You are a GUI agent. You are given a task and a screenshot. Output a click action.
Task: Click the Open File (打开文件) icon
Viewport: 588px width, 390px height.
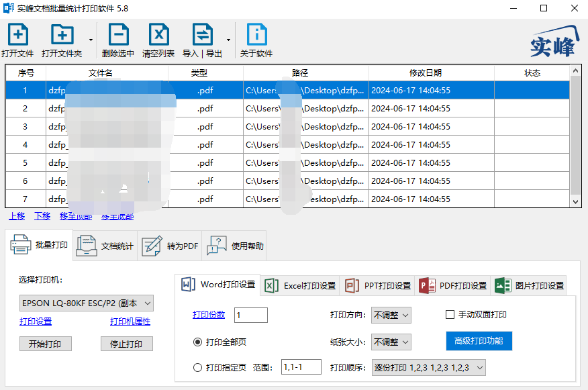pyautogui.click(x=18, y=34)
